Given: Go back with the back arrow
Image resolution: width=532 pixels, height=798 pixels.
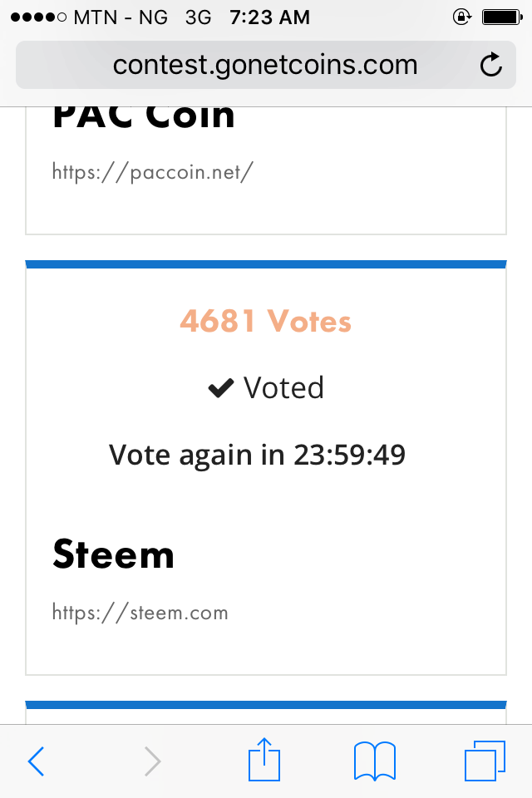Looking at the screenshot, I should [x=36, y=761].
